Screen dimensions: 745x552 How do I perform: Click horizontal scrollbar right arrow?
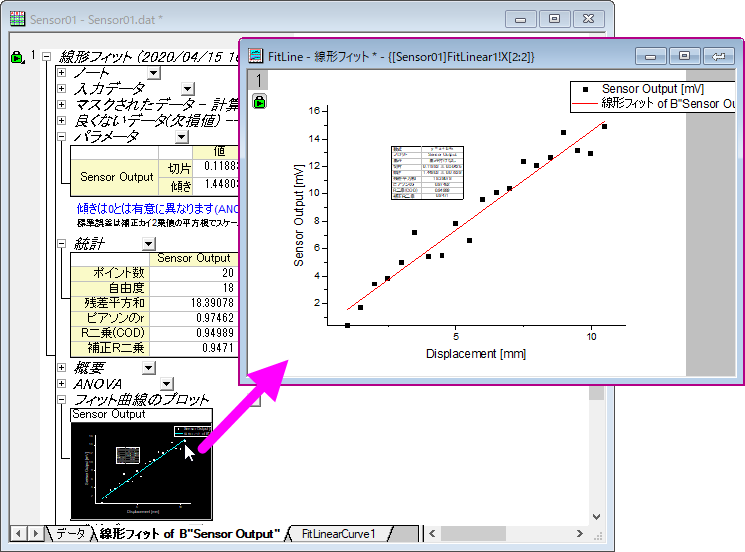(580, 533)
